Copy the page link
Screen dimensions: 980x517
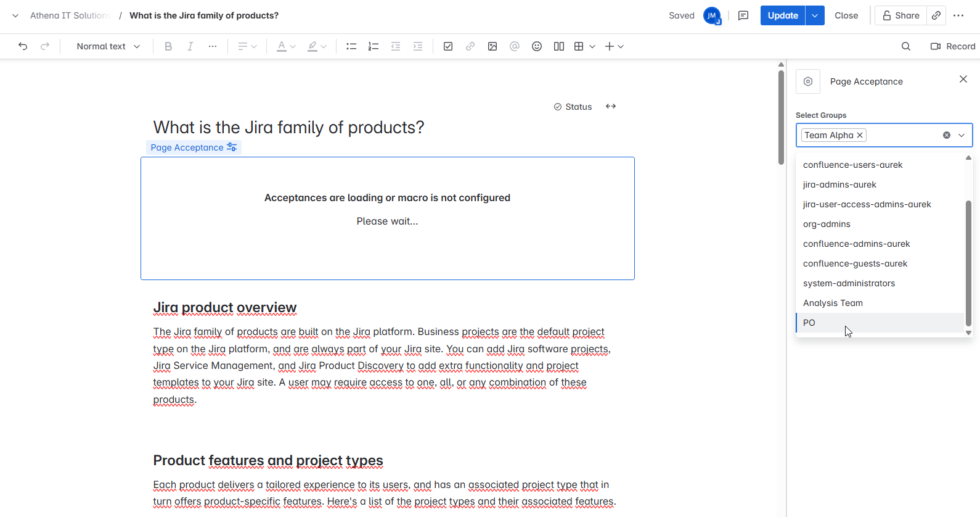(x=936, y=15)
